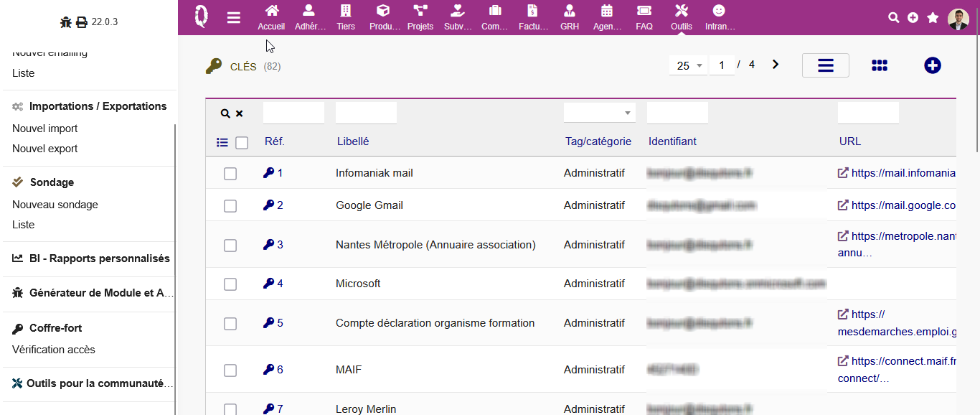Open the Intranet menu with smiley icon
The width and height of the screenshot is (980, 415).
(719, 18)
